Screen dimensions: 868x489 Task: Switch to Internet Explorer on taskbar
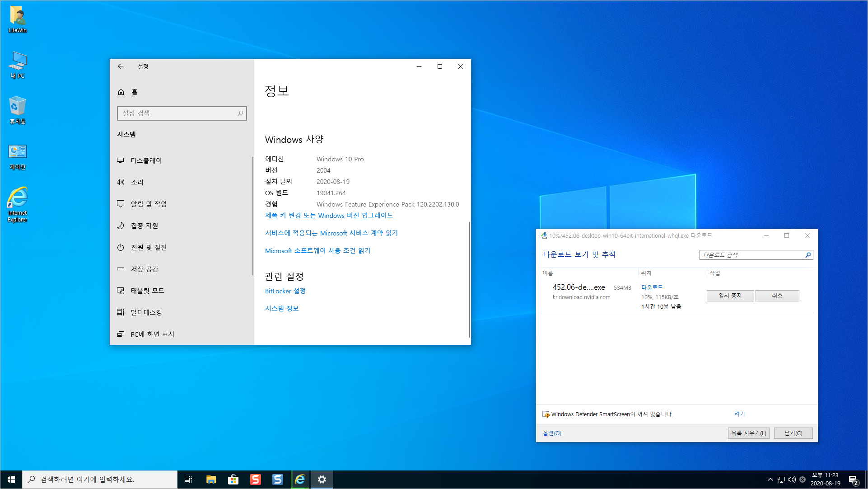click(x=300, y=480)
